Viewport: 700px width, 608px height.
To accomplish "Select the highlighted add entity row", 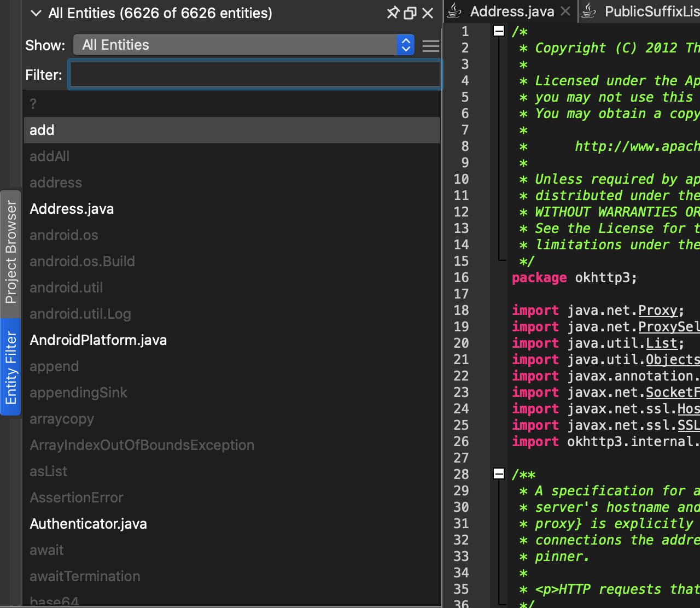I will pos(42,130).
